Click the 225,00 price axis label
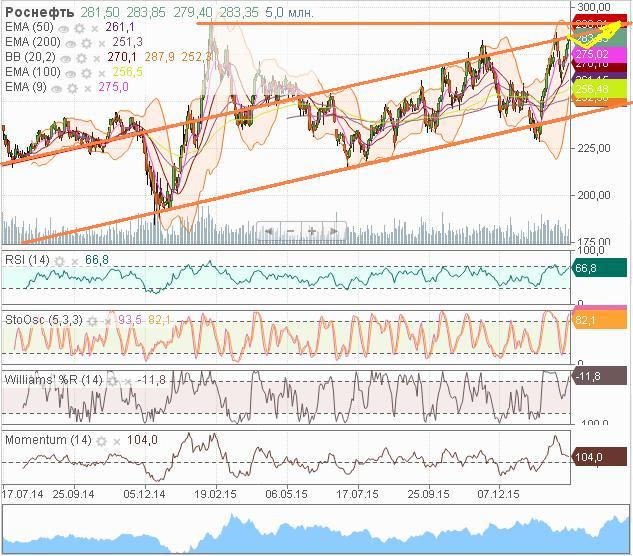Image resolution: width=633 pixels, height=556 pixels. (x=593, y=148)
